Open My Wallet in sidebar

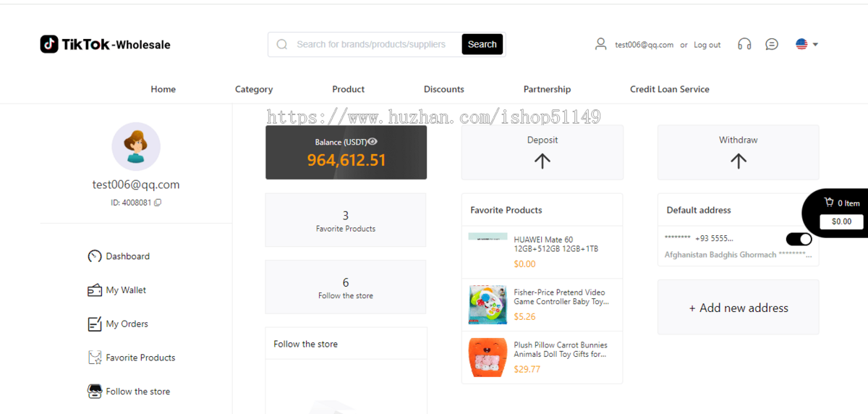click(116, 290)
